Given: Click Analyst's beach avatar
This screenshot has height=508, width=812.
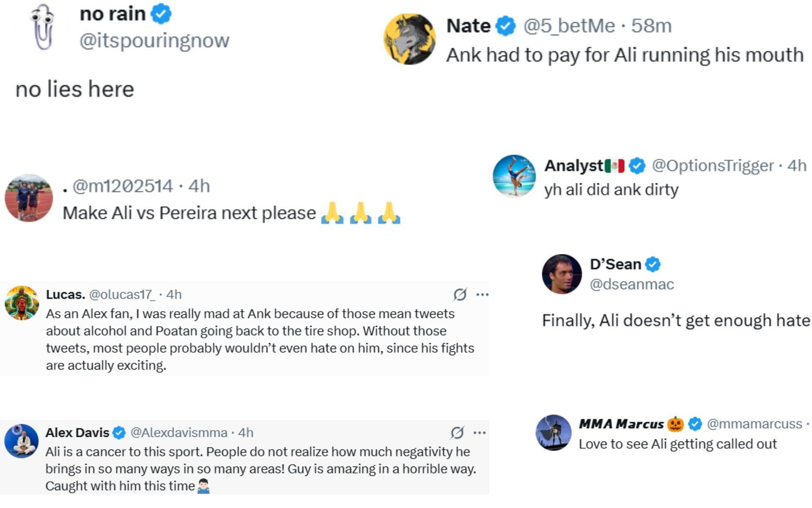Looking at the screenshot, I should [514, 176].
